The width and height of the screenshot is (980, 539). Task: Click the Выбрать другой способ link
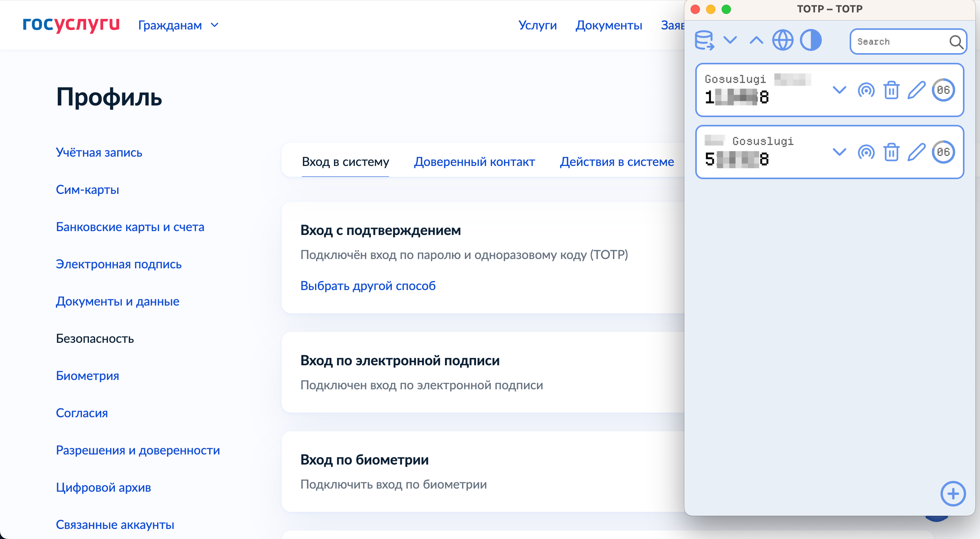[x=368, y=286]
